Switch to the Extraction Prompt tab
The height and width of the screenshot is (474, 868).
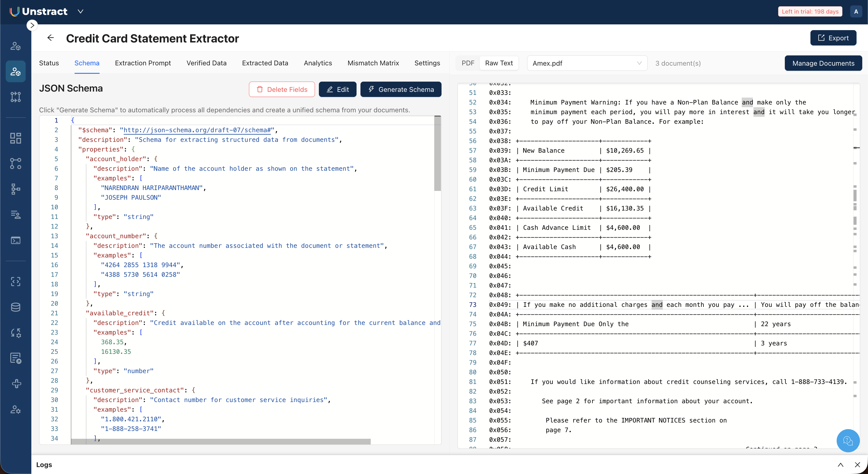coord(143,63)
